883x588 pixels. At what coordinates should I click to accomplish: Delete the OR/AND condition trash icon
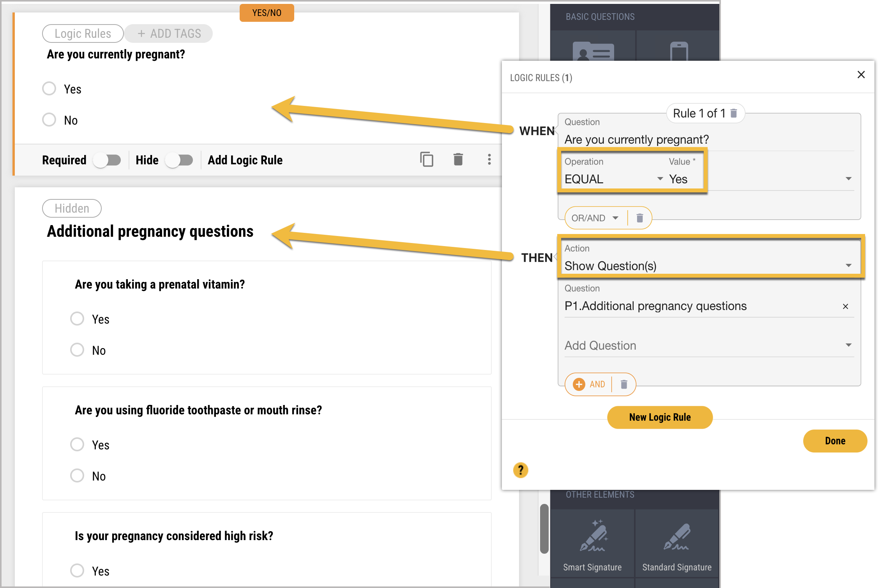(640, 218)
